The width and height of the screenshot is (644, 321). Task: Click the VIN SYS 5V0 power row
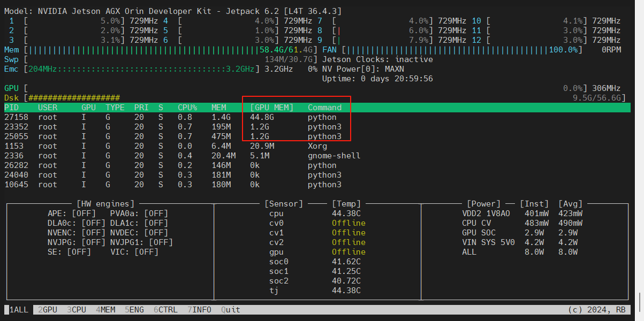click(x=520, y=242)
